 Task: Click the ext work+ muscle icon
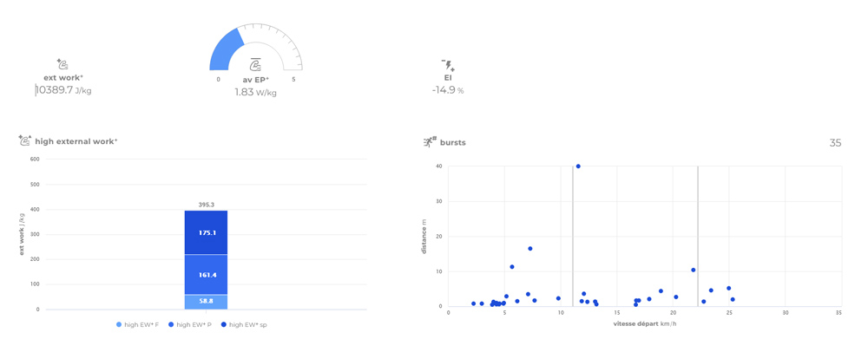[x=62, y=64]
